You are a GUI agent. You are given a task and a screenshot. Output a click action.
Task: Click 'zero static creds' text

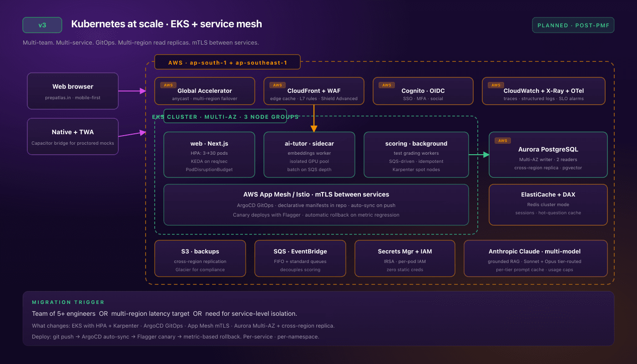point(405,269)
